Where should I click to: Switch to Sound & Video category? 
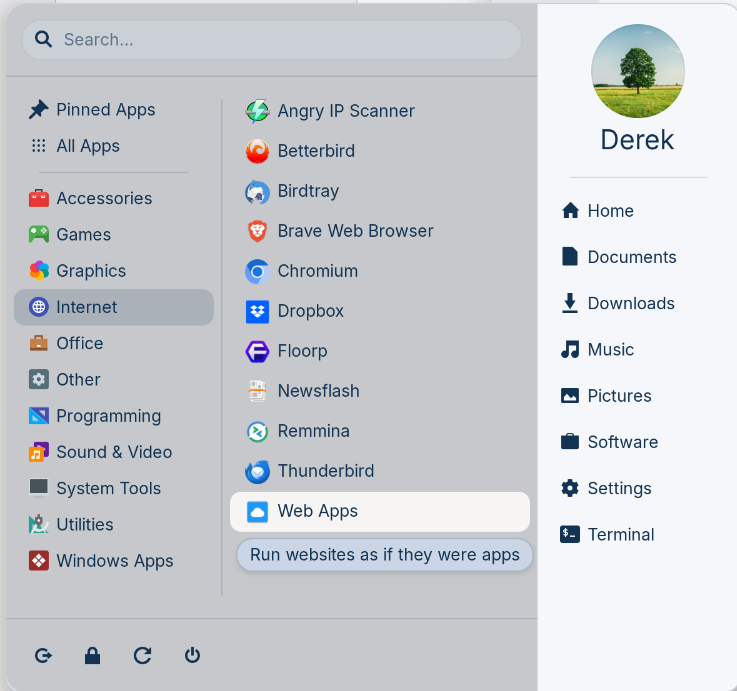113,452
